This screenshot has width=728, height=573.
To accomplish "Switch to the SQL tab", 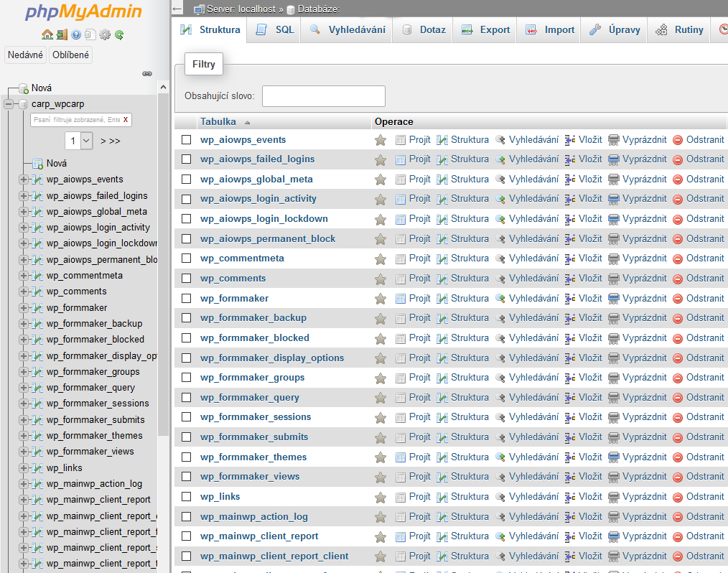I will click(274, 29).
